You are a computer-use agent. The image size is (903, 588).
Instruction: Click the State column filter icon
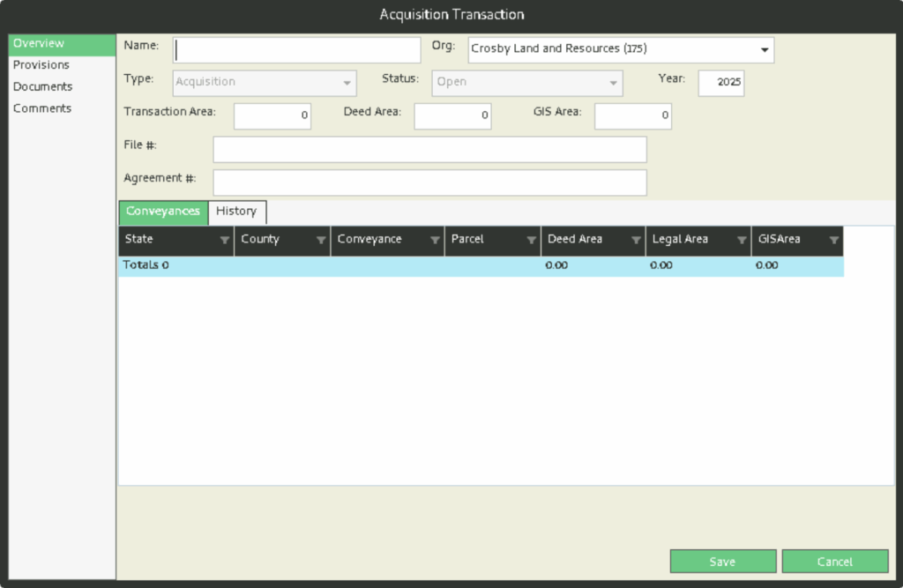pyautogui.click(x=225, y=240)
